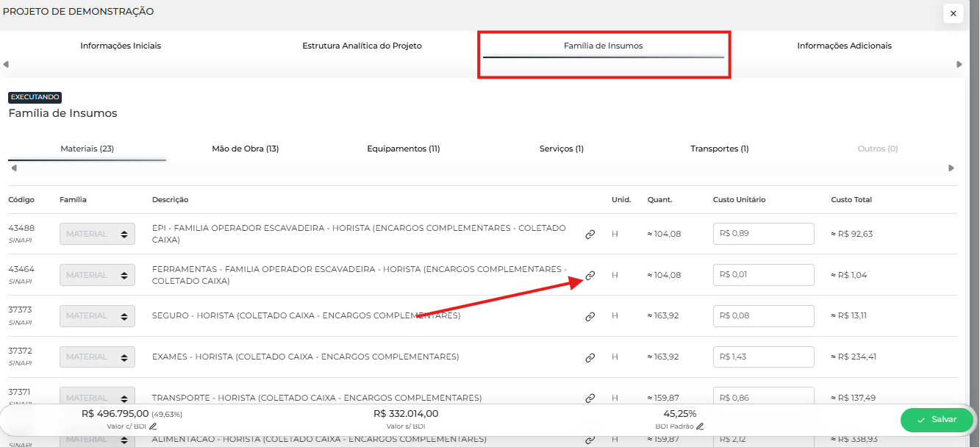
Task: Click link icon for EPI item 43488
Action: (590, 235)
